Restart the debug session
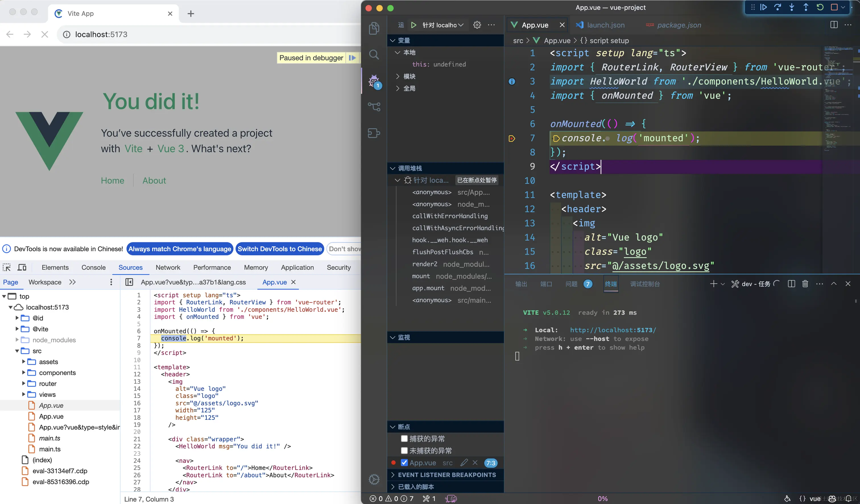Screen dimensions: 860x504 [820, 7]
